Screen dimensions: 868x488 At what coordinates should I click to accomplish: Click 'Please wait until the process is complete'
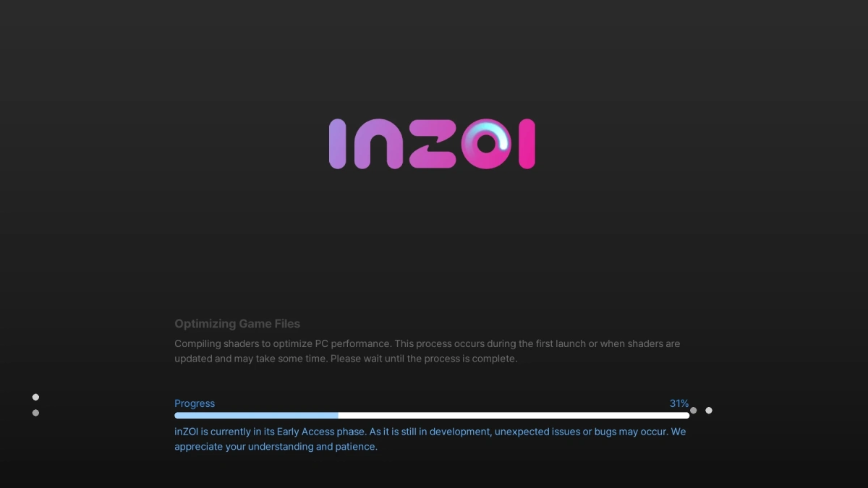[x=424, y=359]
